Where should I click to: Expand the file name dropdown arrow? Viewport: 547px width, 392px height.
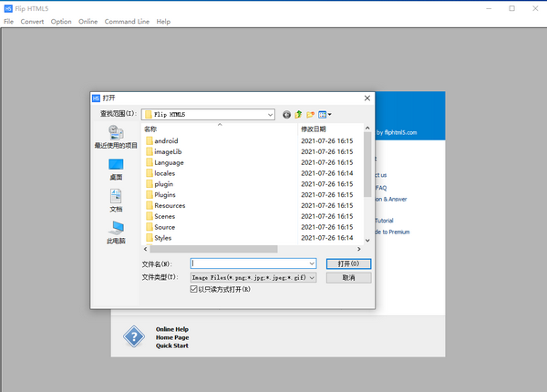click(313, 263)
